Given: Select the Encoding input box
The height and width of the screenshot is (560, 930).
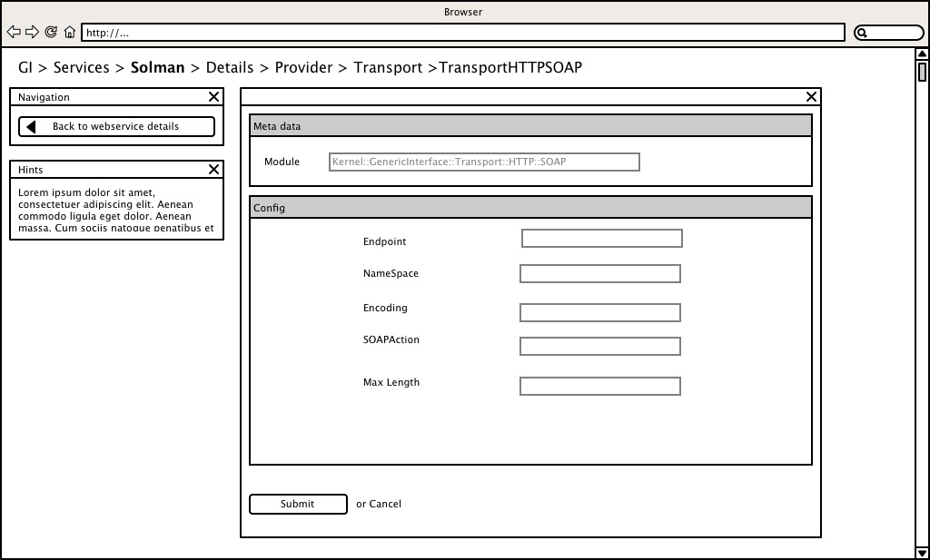Looking at the screenshot, I should pyautogui.click(x=599, y=313).
